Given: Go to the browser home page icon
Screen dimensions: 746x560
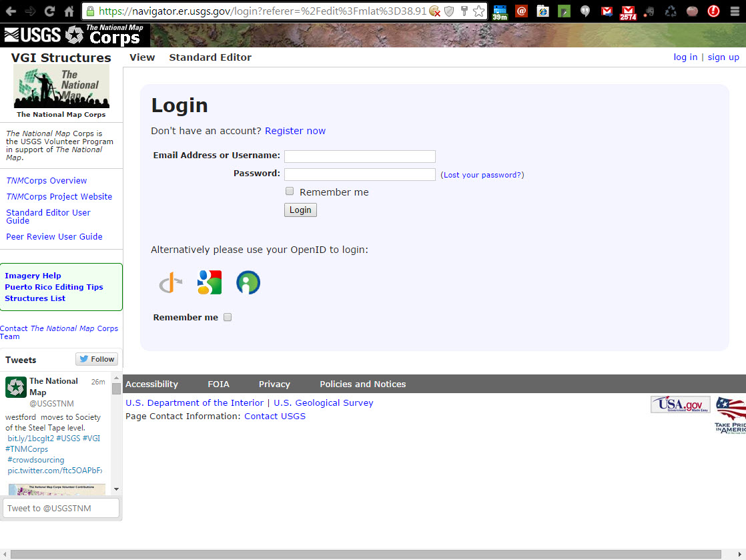Looking at the screenshot, I should click(69, 11).
